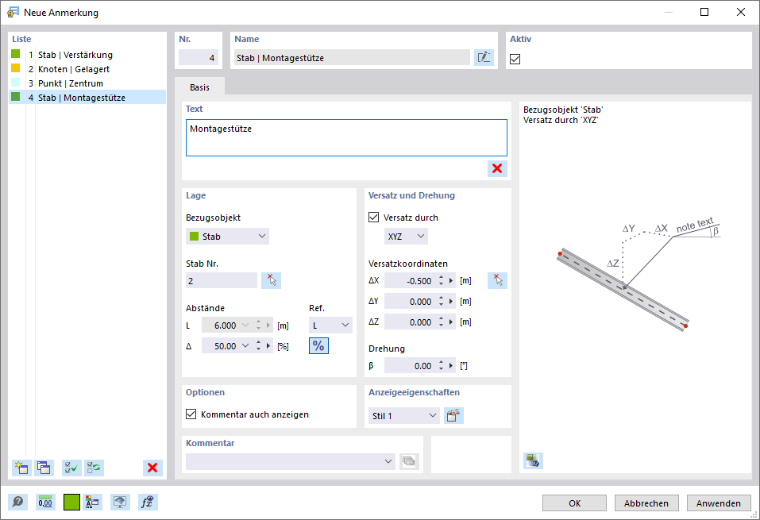Open the arrow menu right of ΔZ field
Image resolution: width=760 pixels, height=520 pixels.
pyautogui.click(x=451, y=322)
